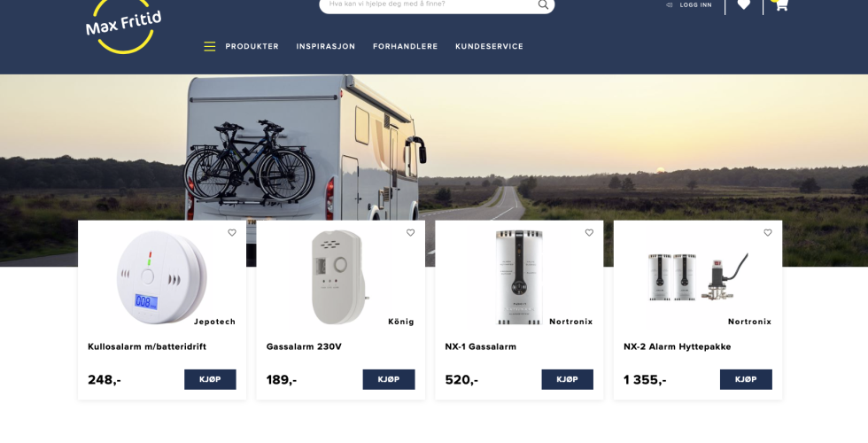Buy the Kullosalarm with KJØP button
This screenshot has height=443, width=868.
point(211,379)
